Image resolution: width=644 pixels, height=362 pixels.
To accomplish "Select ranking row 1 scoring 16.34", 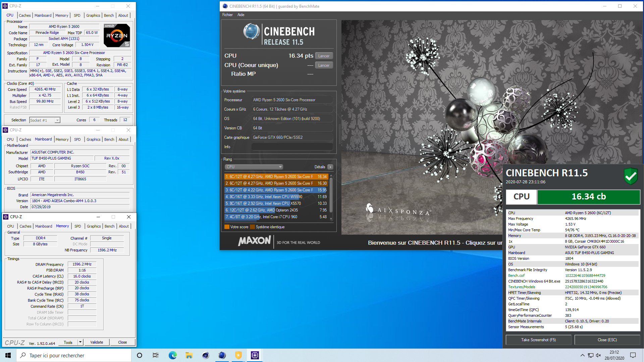I will [276, 177].
